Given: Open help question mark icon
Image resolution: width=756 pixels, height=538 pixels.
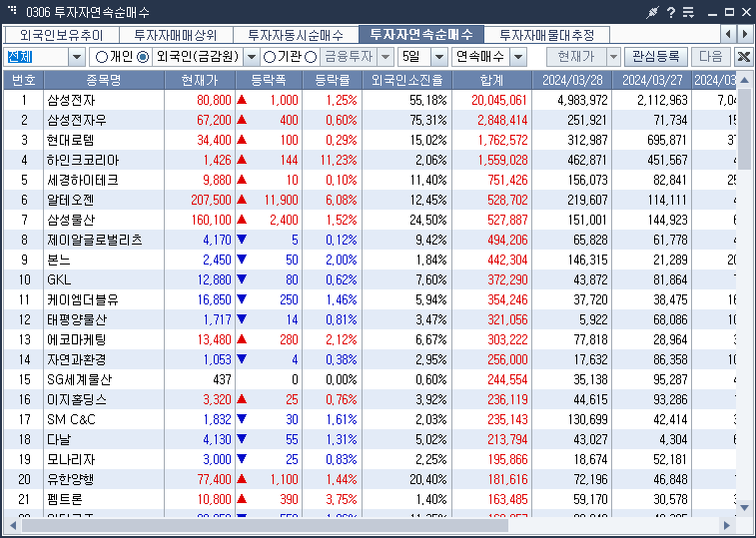Looking at the screenshot, I should click(x=671, y=12).
